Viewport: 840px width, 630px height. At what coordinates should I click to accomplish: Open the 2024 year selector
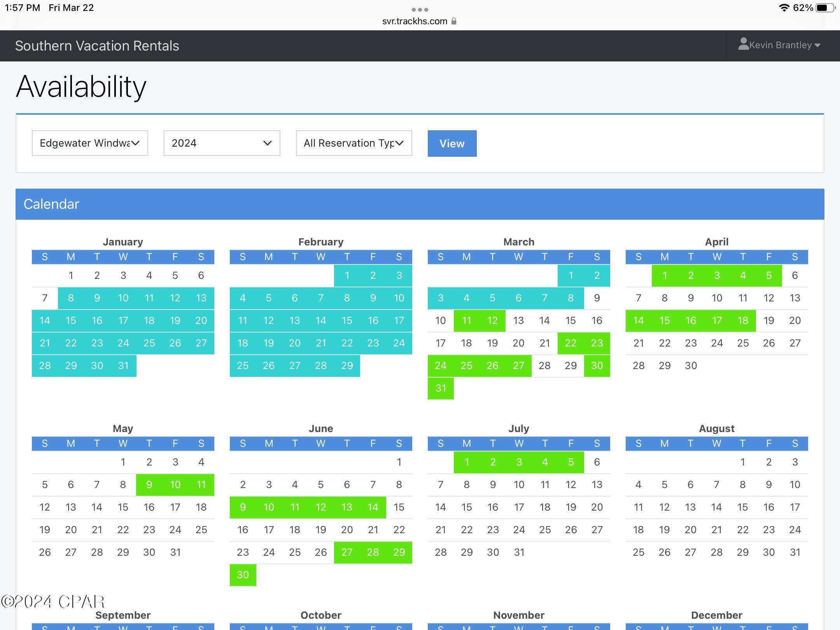(x=222, y=143)
